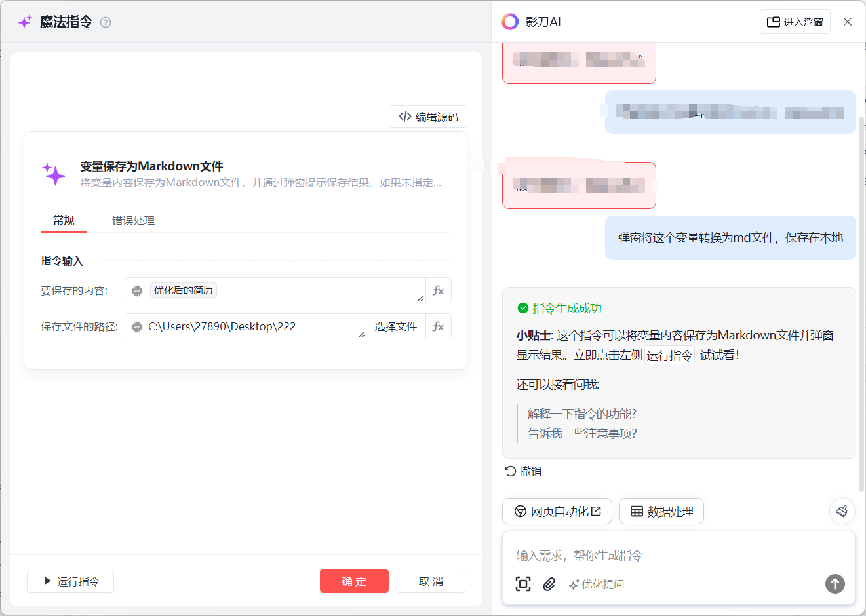Image resolution: width=866 pixels, height=616 pixels.
Task: Attach a file with the paperclip icon
Action: click(549, 584)
